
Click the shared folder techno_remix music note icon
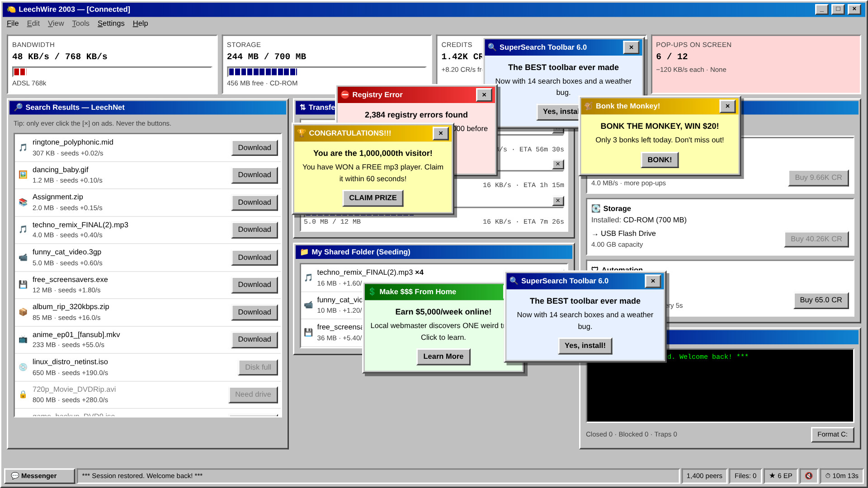click(308, 278)
